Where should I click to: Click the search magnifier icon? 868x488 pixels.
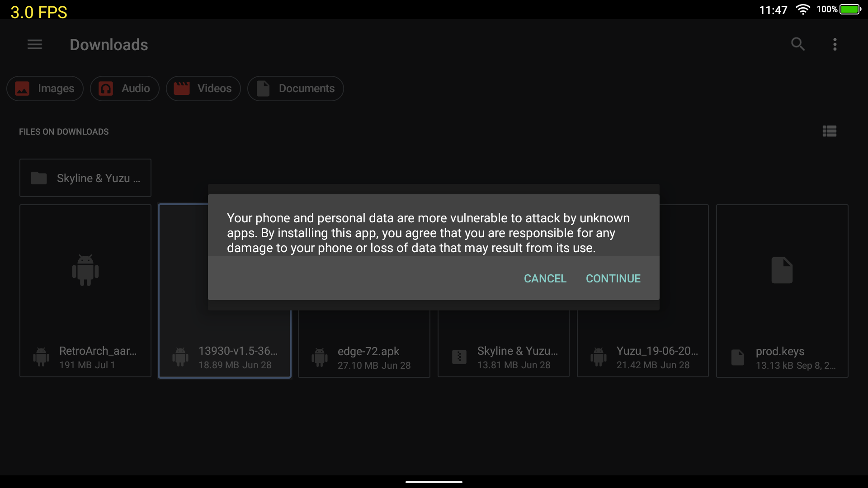[x=798, y=44]
